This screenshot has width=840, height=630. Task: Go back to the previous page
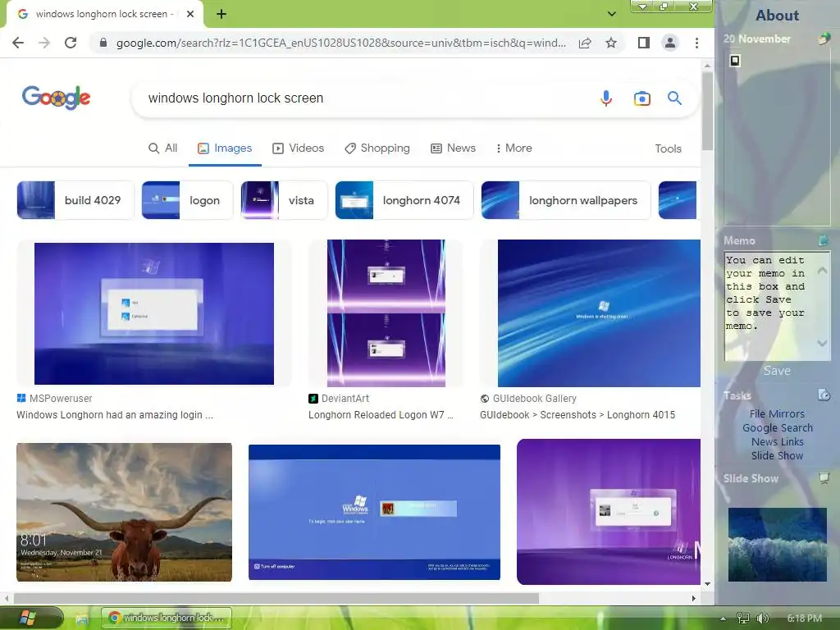coord(18,43)
